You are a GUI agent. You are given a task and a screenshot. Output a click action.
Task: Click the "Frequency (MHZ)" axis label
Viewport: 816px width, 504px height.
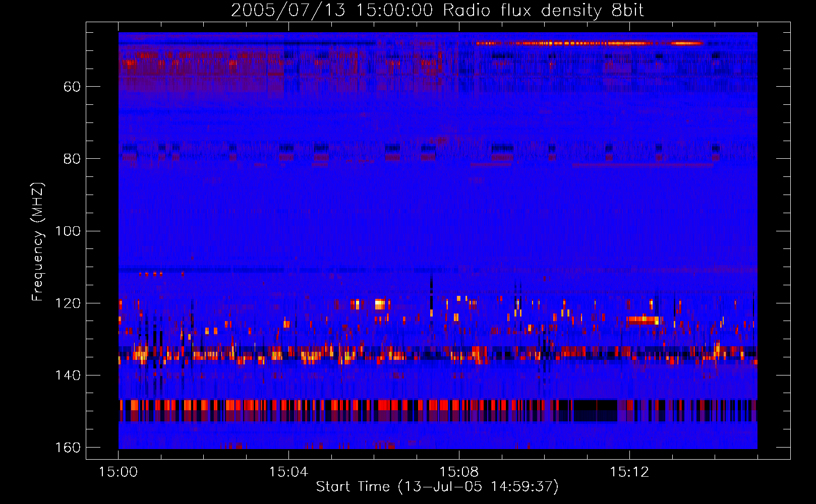click(x=38, y=242)
